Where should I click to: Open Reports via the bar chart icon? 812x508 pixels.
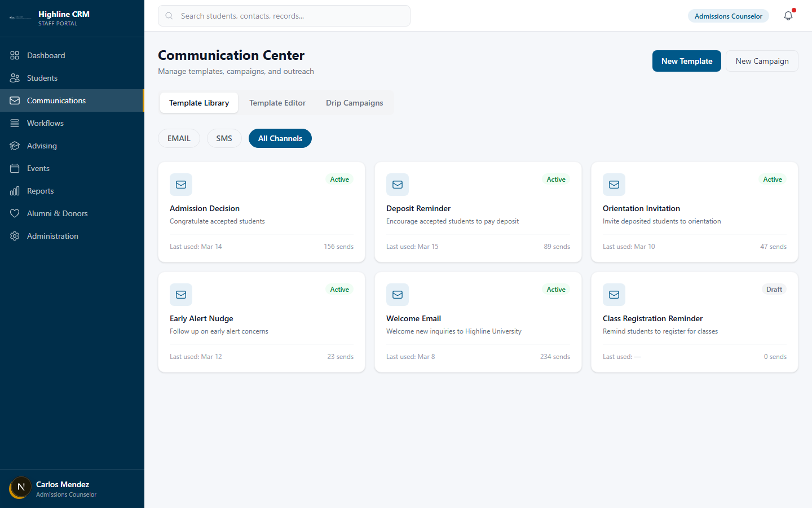[15, 190]
